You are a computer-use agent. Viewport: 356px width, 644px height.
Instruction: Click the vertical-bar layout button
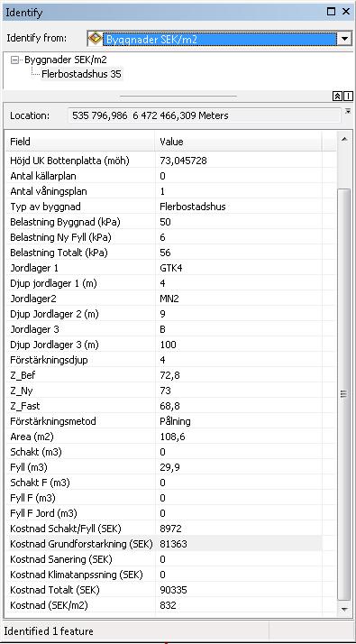(x=348, y=97)
